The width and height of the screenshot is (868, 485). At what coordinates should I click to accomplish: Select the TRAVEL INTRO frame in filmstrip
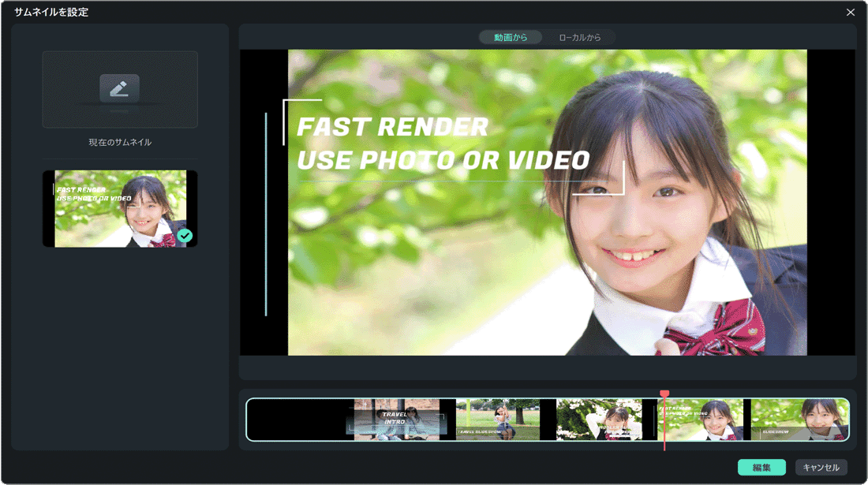396,420
